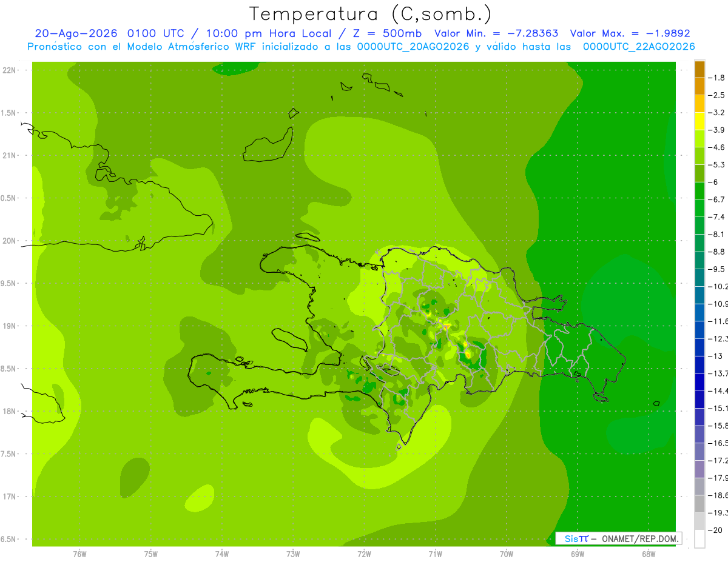Choose the blue swatch between -13.7 and -14.4
This screenshot has height=562, width=728.
pos(699,382)
